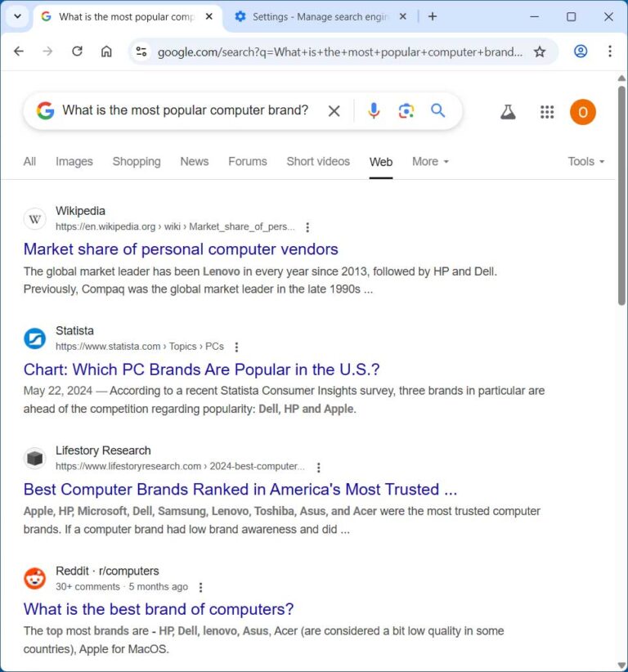Click the scrollbar down arrow
This screenshot has width=628, height=672.
click(x=621, y=665)
